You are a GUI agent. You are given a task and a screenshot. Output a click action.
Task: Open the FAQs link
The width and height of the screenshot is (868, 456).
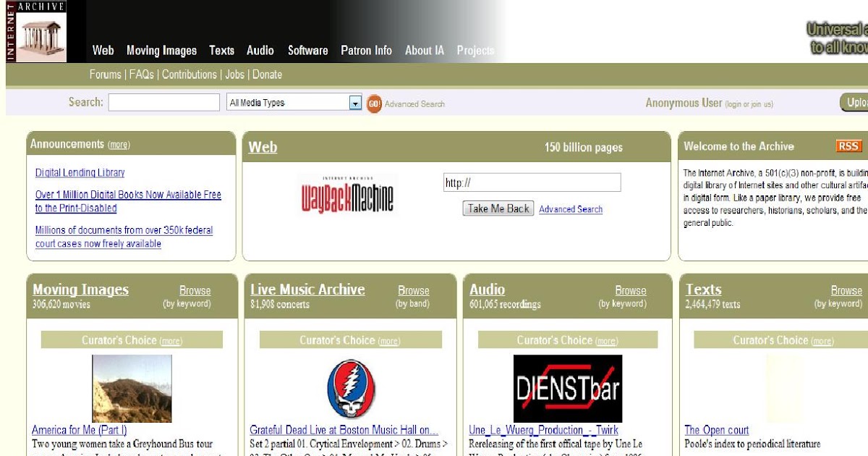click(142, 75)
